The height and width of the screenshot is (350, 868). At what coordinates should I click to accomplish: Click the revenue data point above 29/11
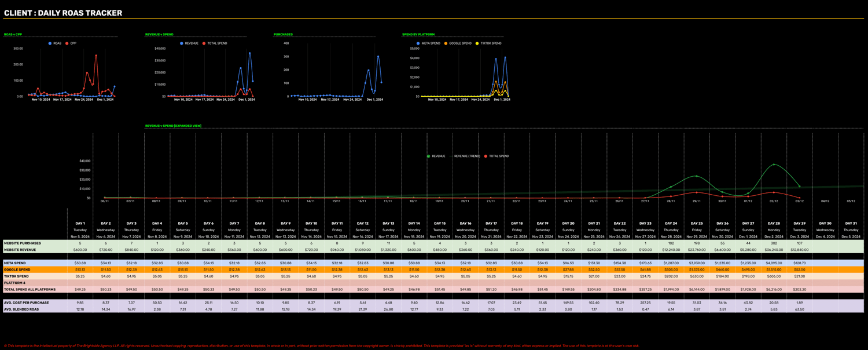coord(697,176)
